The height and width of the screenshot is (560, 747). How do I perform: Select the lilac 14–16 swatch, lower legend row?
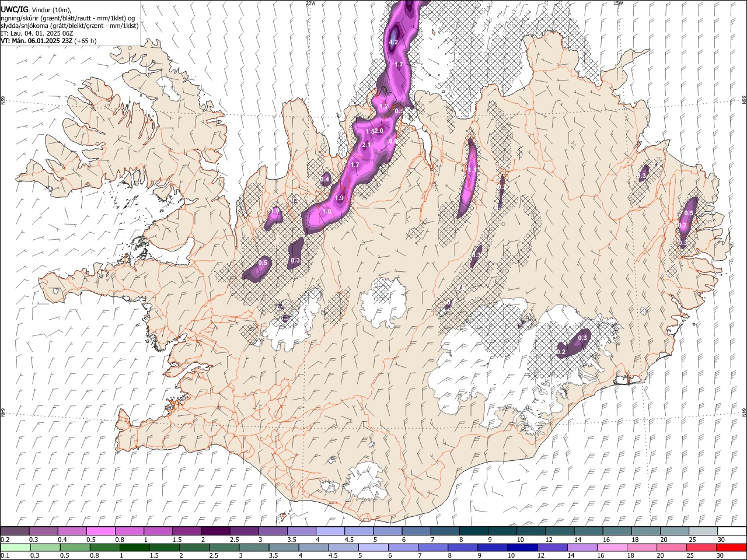(581, 547)
